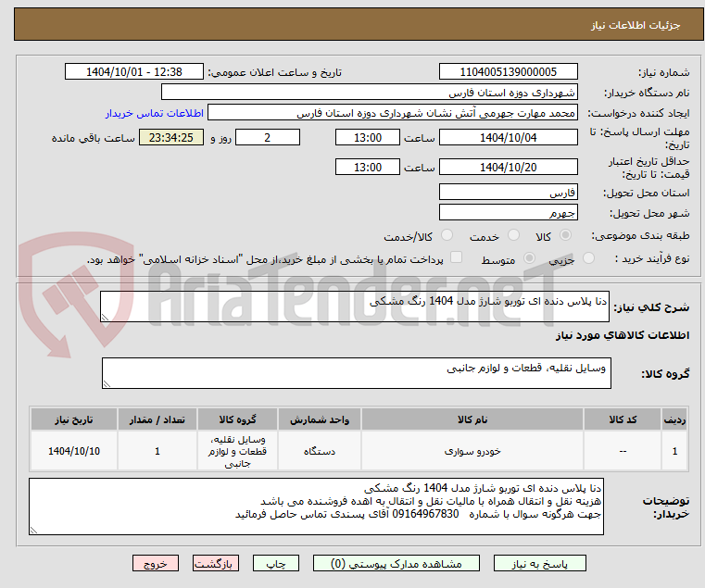
Task: Click the countdown timer 23:34:25
Action: [170, 137]
